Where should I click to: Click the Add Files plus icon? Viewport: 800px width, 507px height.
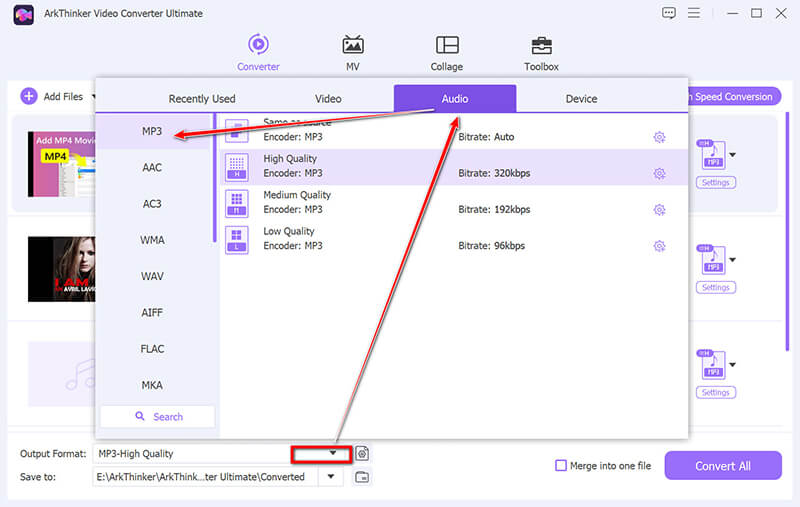29,96
